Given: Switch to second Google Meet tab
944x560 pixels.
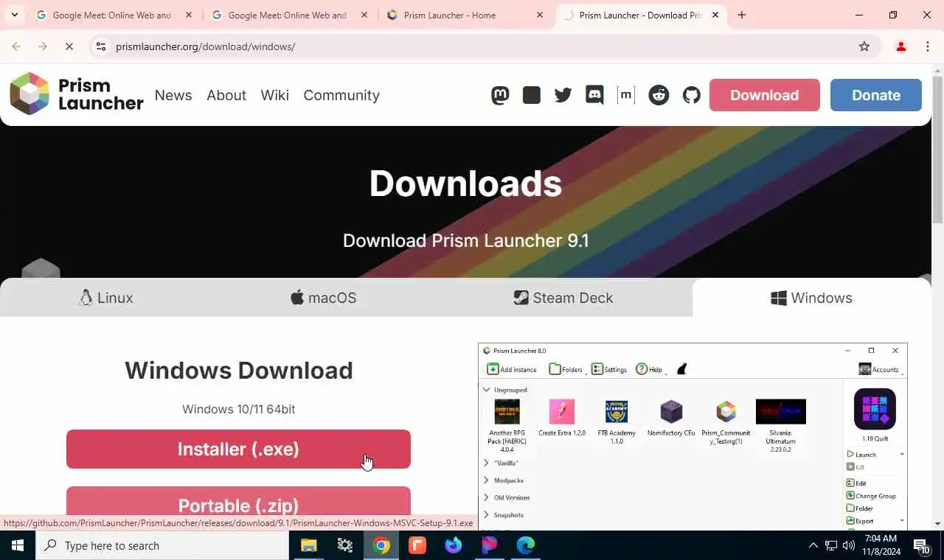Looking at the screenshot, I should 287,15.
